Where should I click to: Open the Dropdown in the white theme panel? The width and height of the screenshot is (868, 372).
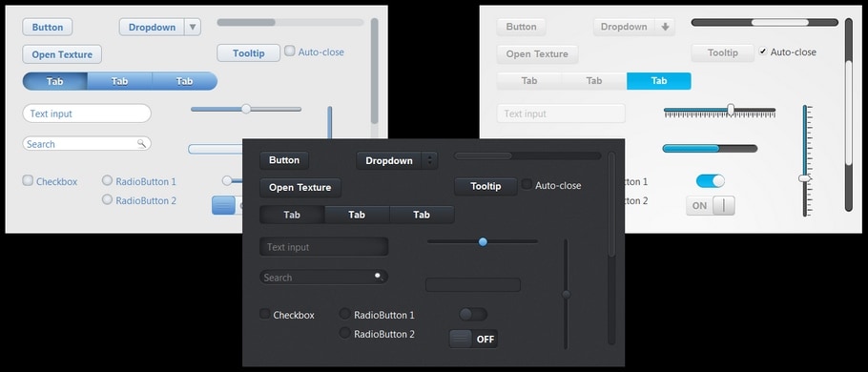tap(634, 27)
